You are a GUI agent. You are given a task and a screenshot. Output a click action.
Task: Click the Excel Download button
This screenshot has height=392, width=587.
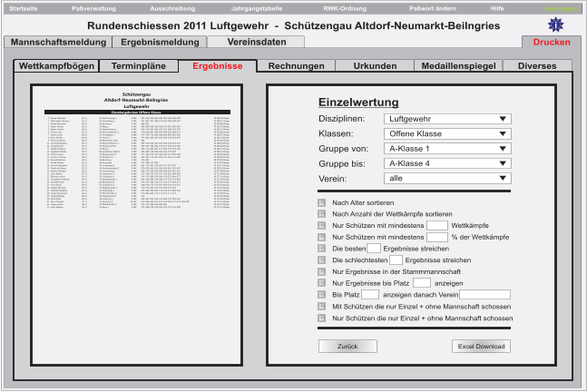point(481,347)
